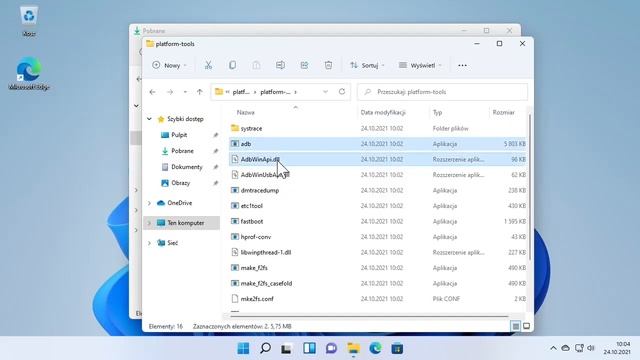Open the Windows Start menu

point(243,348)
